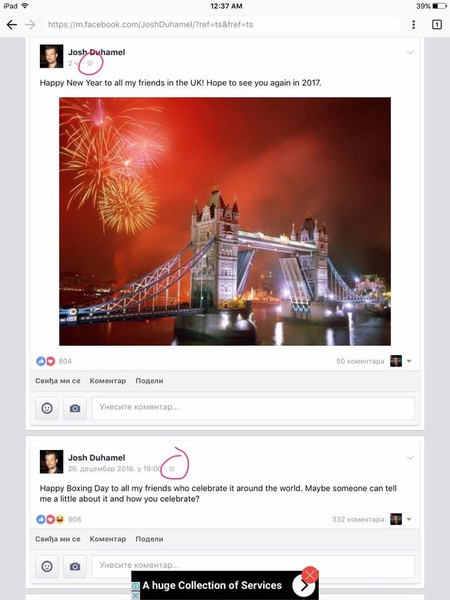Expand options chevron on Boxing Day post
The image size is (450, 600).
tap(410, 458)
